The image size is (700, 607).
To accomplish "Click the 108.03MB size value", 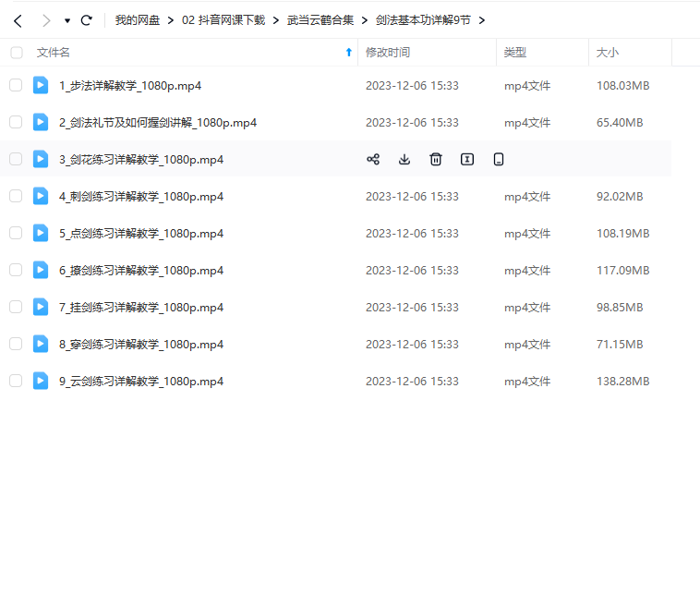I will click(x=622, y=86).
